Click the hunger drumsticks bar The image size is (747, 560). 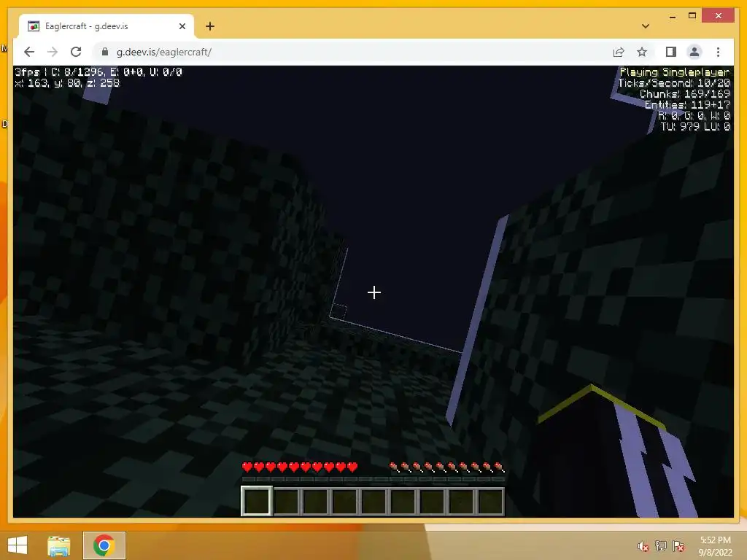point(447,467)
